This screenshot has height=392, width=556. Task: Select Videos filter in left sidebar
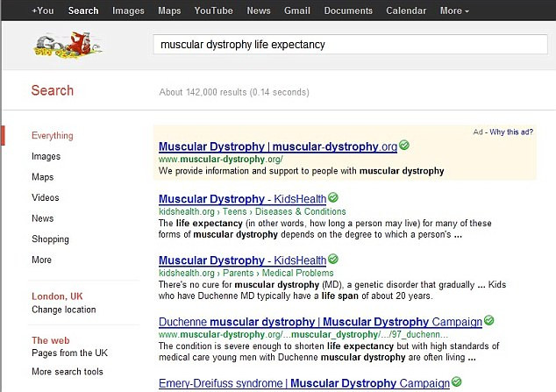coord(46,198)
